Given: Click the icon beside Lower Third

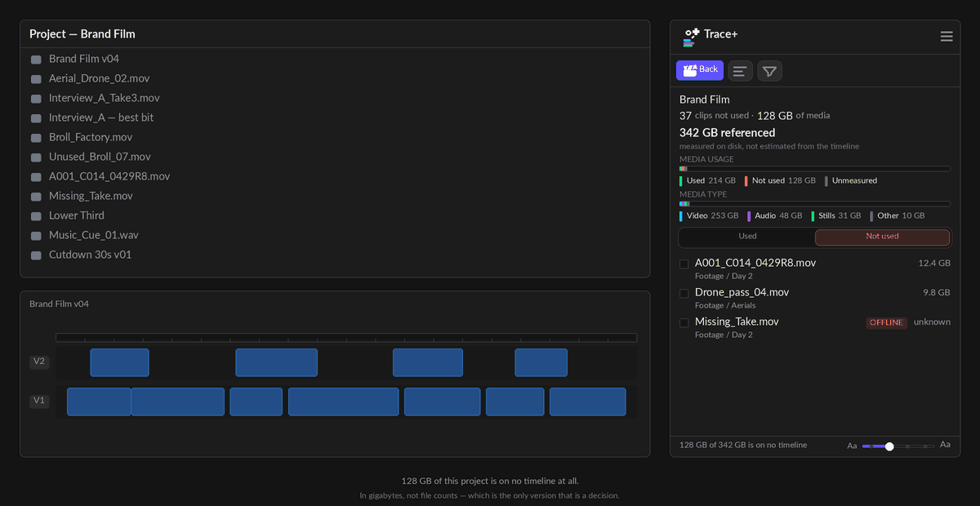Looking at the screenshot, I should coord(36,216).
